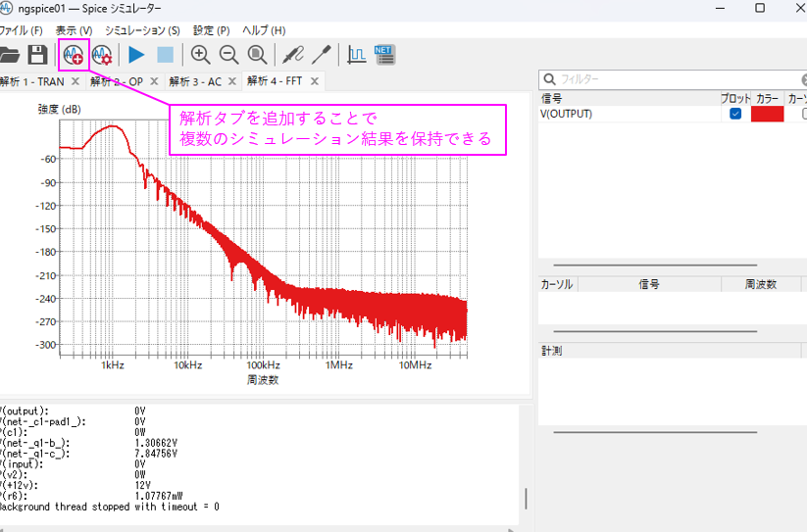Enable the cursor checkbox for V(OUTPUT)
This screenshot has width=807, height=532.
click(x=804, y=114)
